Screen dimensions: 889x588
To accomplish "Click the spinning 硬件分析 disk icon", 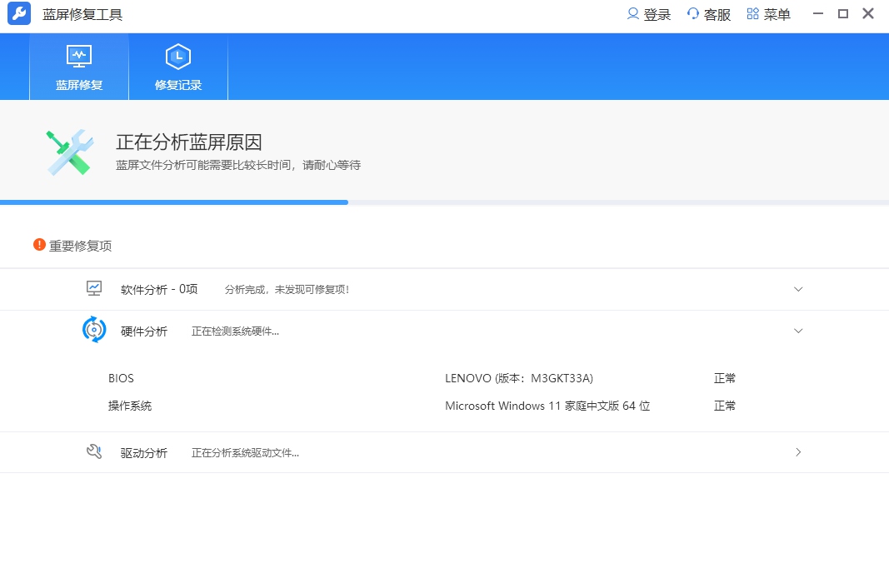I will pyautogui.click(x=94, y=330).
